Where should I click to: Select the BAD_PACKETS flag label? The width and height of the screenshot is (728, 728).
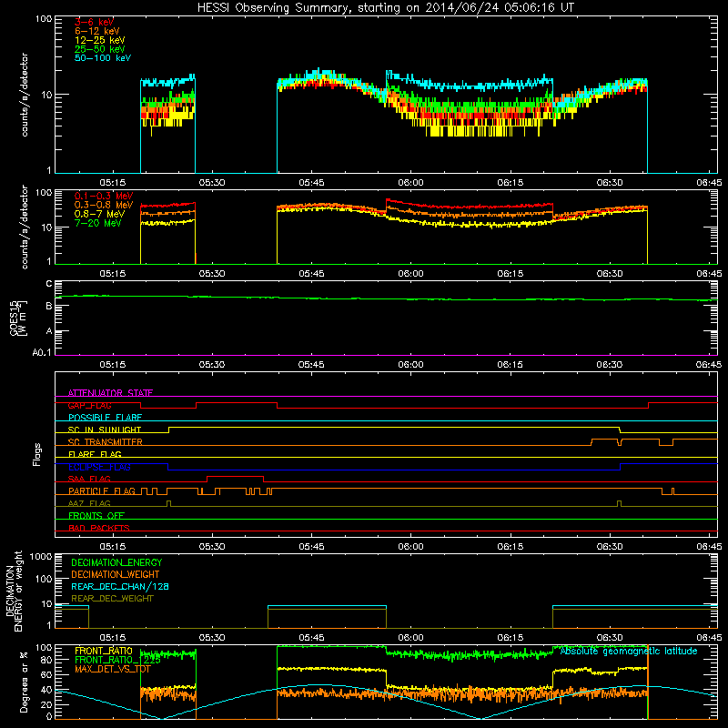tap(99, 528)
